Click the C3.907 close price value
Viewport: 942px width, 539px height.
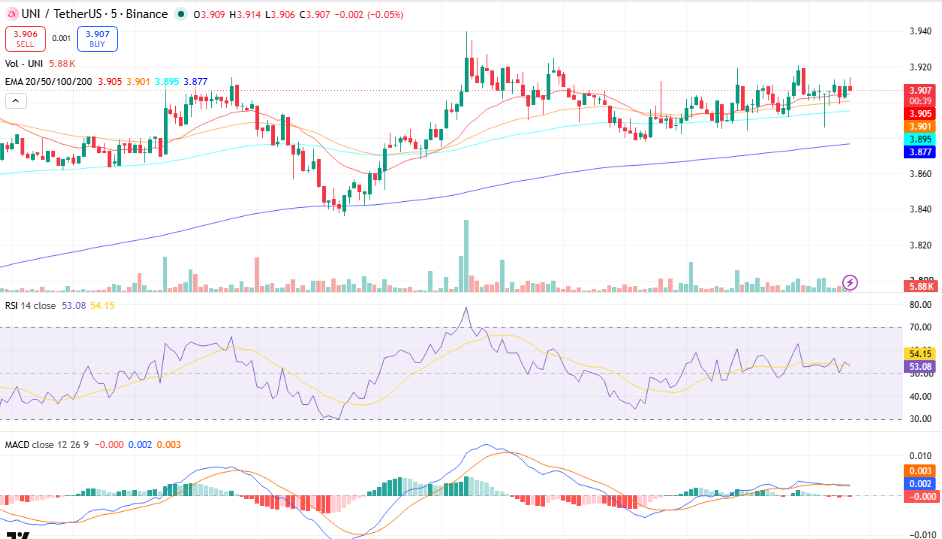tap(314, 14)
